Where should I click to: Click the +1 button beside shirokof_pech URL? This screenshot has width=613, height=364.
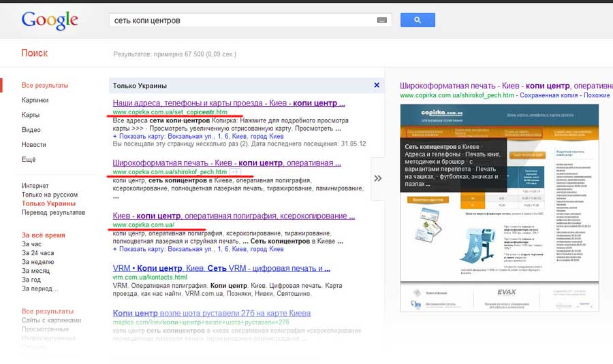235,172
